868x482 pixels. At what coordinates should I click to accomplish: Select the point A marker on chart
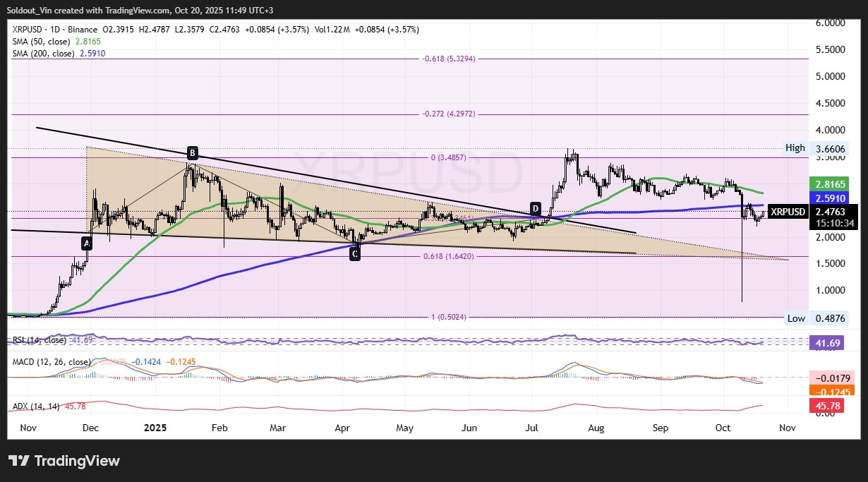point(87,243)
